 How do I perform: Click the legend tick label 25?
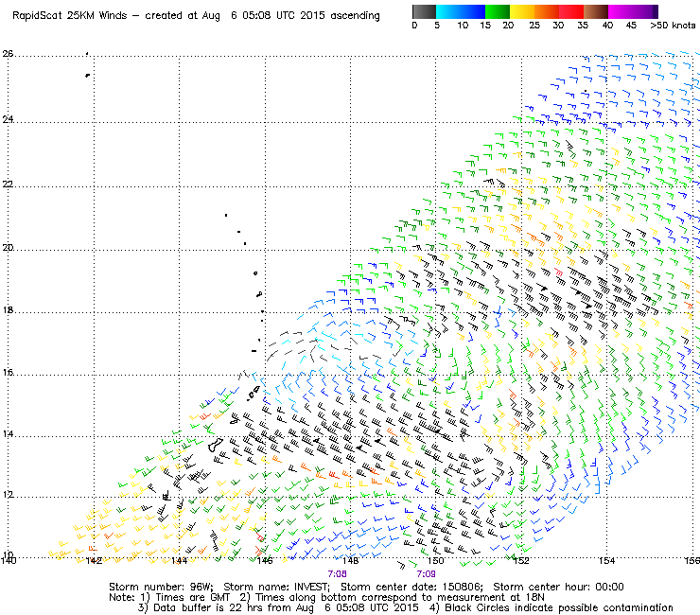click(x=534, y=26)
